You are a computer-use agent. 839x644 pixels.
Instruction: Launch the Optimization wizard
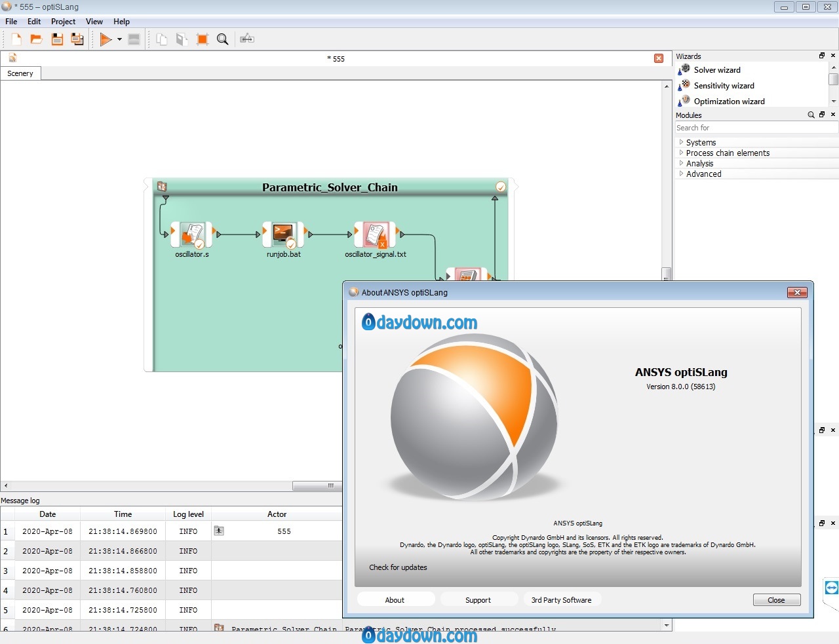click(x=729, y=102)
